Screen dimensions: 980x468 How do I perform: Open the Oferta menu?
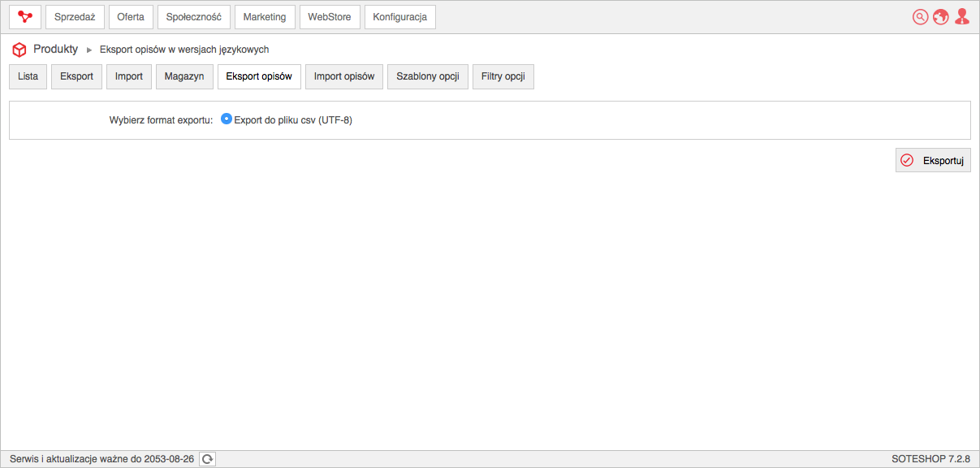tap(131, 17)
